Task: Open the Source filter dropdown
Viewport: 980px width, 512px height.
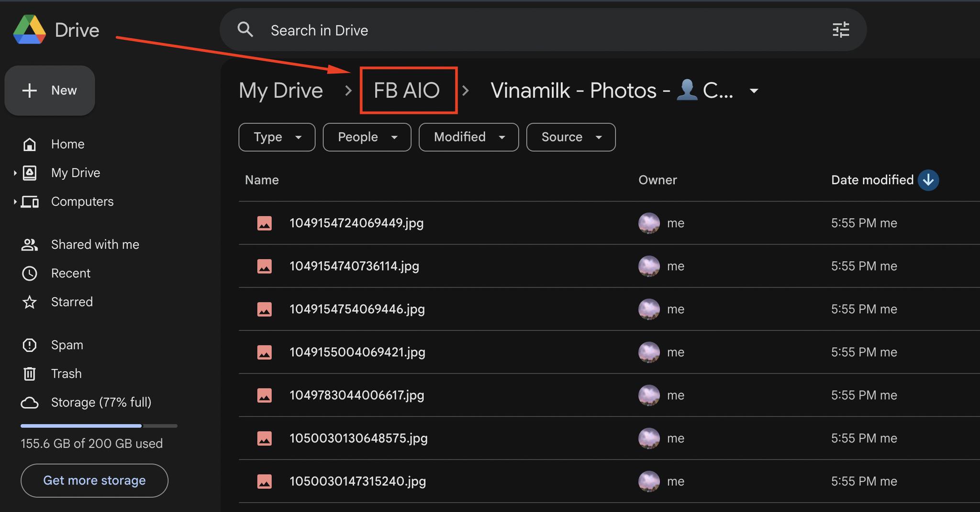Action: 571,137
